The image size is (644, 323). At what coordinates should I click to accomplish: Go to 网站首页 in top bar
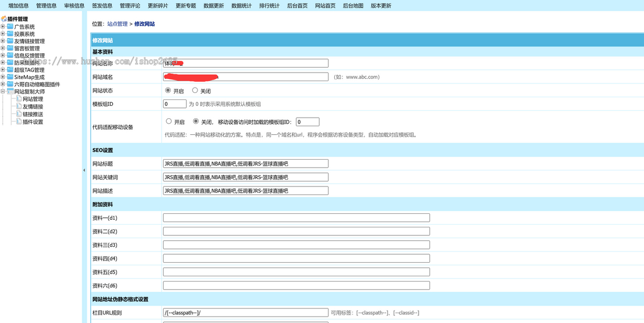click(x=325, y=6)
